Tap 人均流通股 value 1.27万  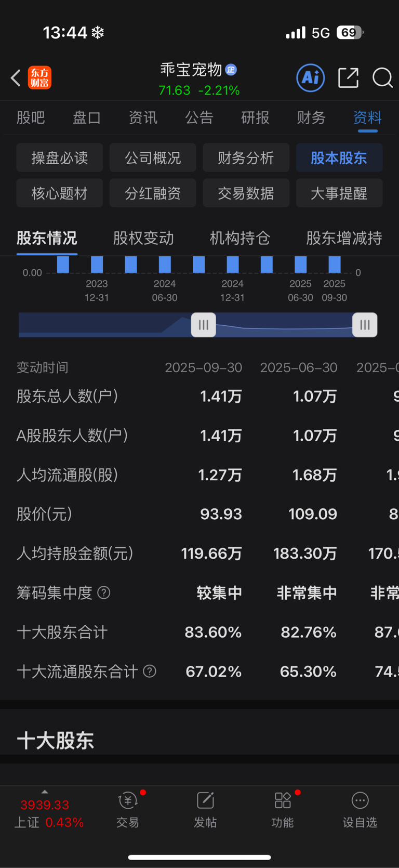pos(220,475)
